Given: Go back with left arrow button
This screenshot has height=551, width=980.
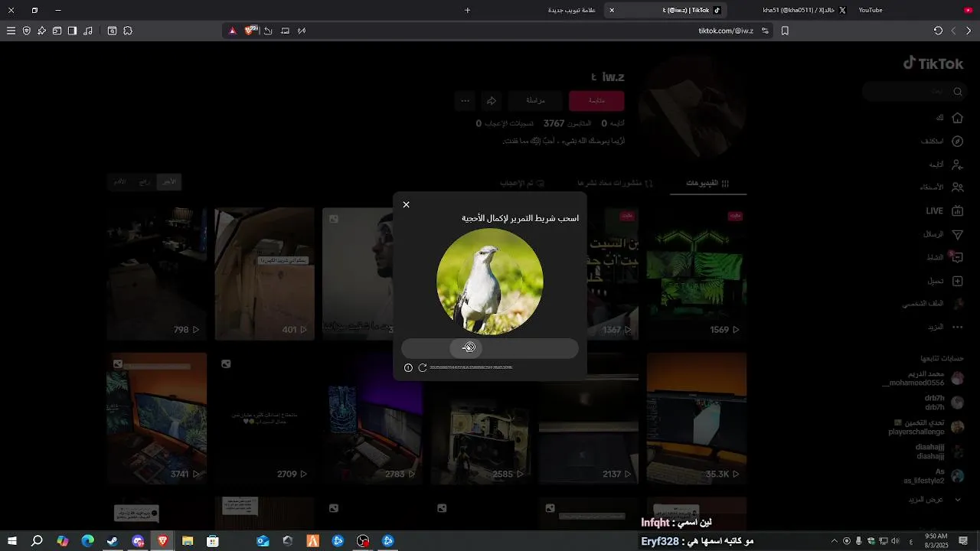Looking at the screenshot, I should (x=953, y=31).
